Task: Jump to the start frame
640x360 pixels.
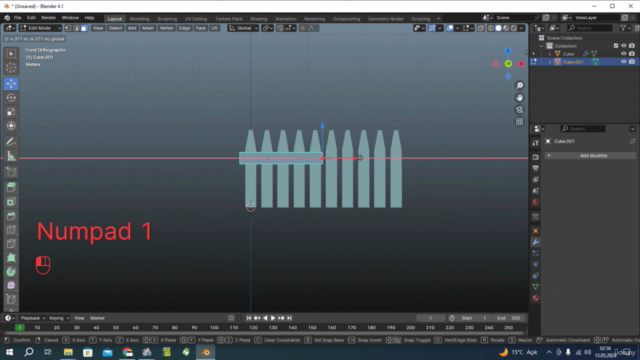Action: 249,318
